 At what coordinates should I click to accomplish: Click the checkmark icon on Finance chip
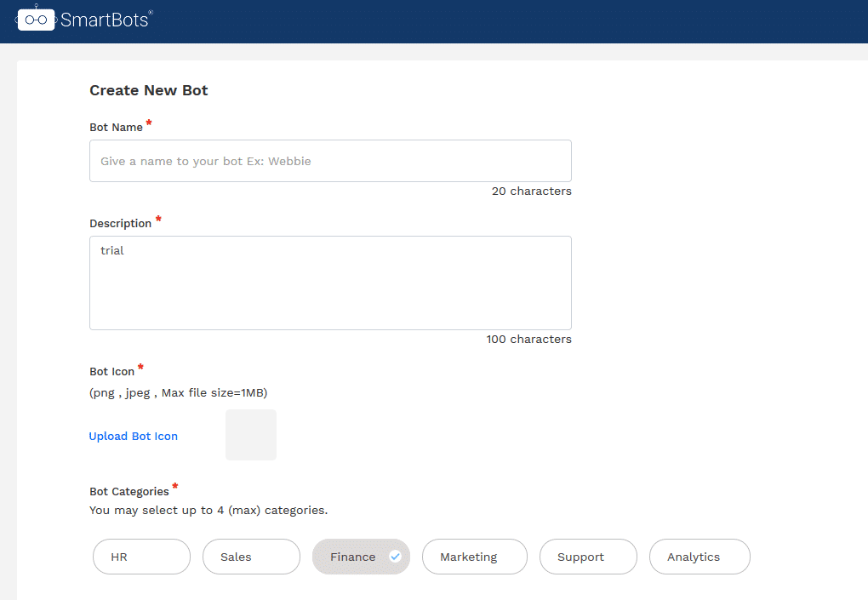394,556
